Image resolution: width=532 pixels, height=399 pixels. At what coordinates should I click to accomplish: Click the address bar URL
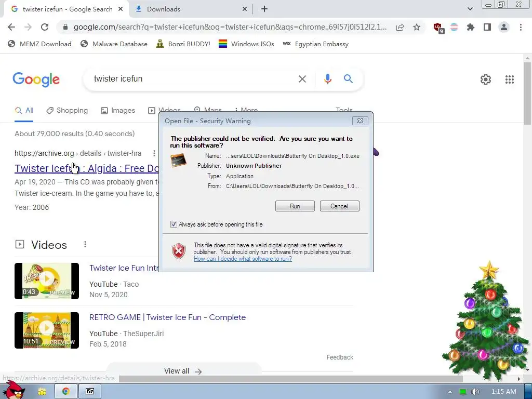click(230, 27)
